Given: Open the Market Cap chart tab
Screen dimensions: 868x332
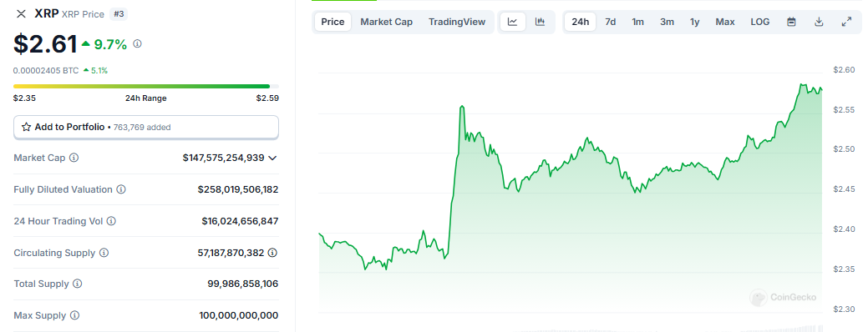Looking at the screenshot, I should click(x=387, y=22).
